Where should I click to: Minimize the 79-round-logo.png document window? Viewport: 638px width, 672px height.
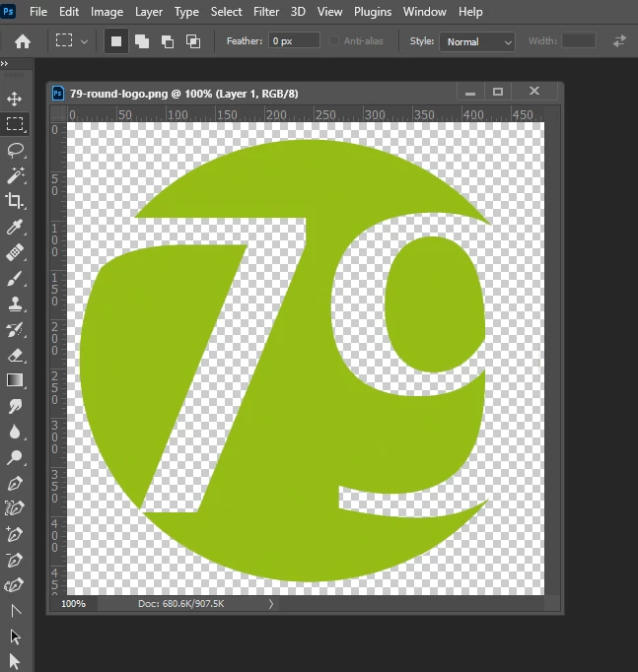point(470,92)
